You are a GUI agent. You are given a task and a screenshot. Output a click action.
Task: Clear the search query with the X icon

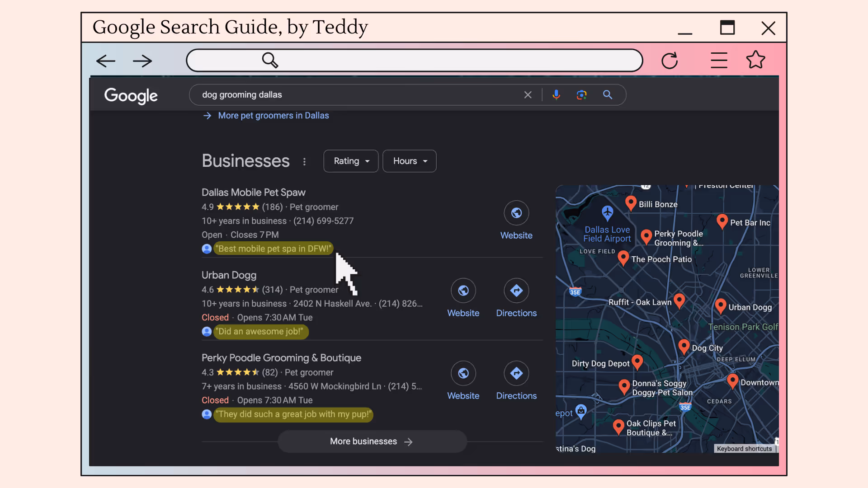tap(528, 95)
